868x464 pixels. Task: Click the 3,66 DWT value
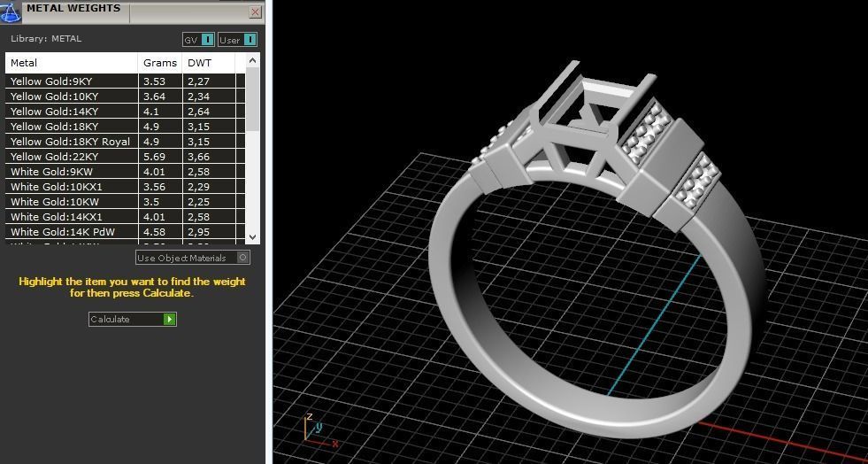tap(198, 157)
